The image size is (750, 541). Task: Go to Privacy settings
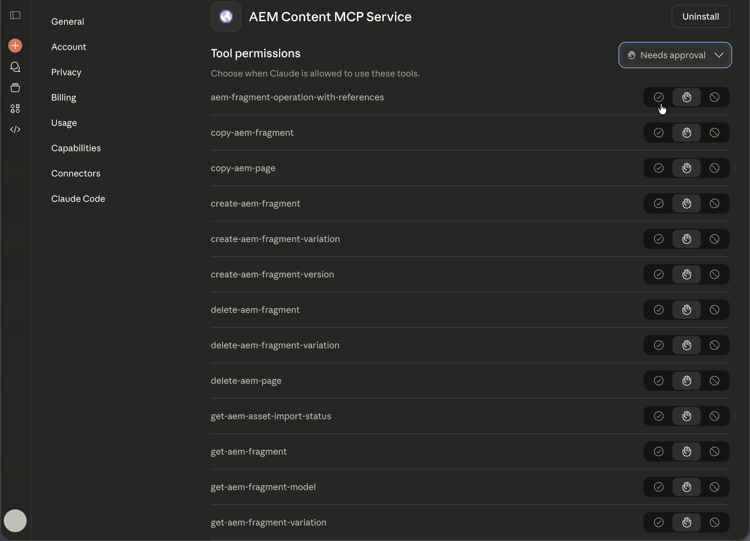point(66,72)
